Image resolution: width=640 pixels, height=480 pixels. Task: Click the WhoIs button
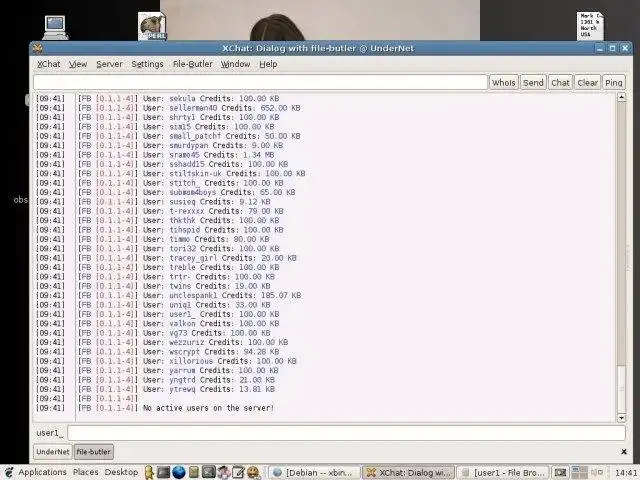(503, 82)
